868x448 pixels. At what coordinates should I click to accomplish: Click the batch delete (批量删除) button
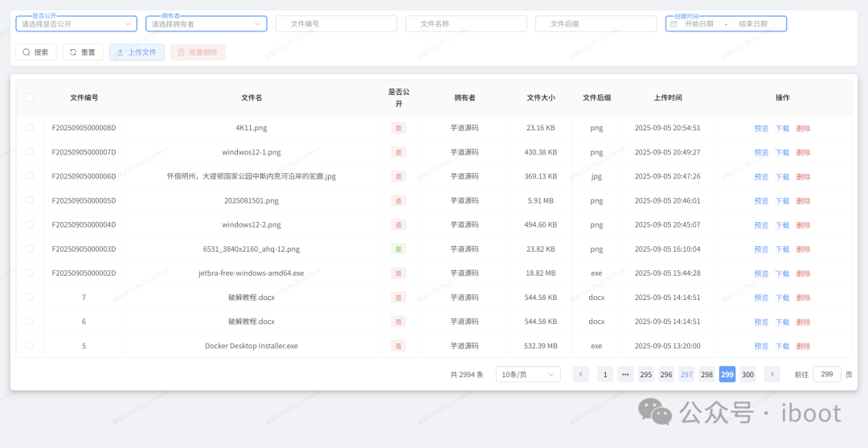tap(198, 52)
